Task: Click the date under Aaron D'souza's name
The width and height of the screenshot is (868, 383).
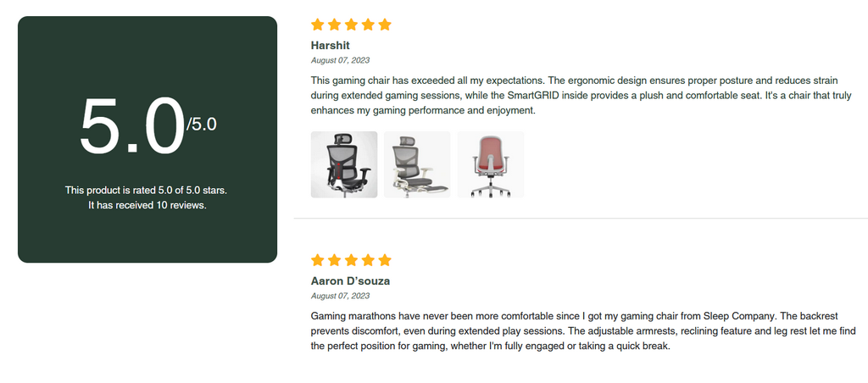Action: [x=341, y=296]
